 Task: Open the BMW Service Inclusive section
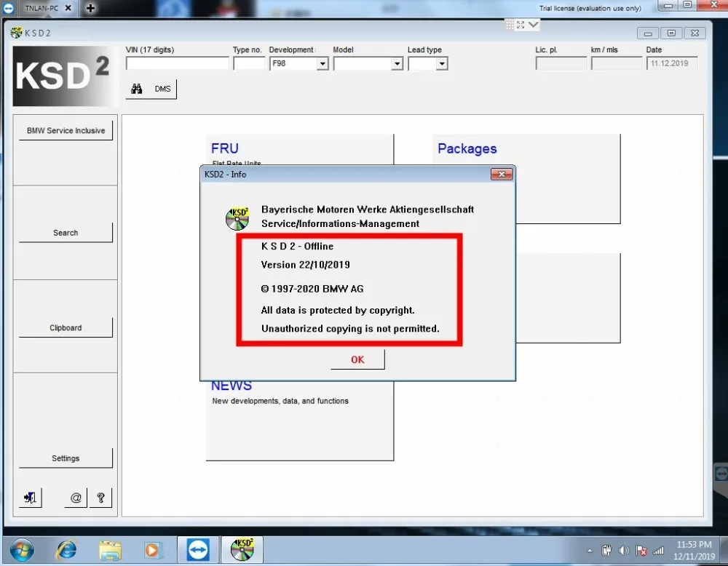point(66,131)
